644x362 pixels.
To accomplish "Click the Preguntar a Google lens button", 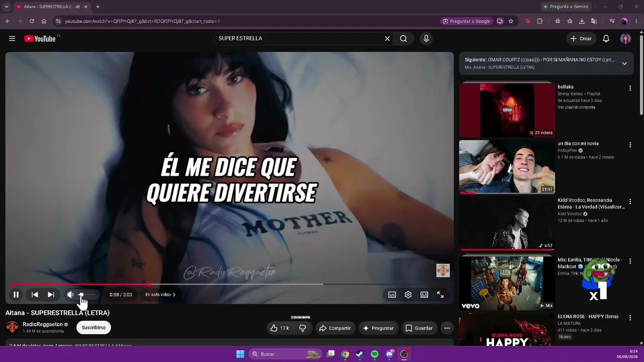I will click(x=466, y=21).
